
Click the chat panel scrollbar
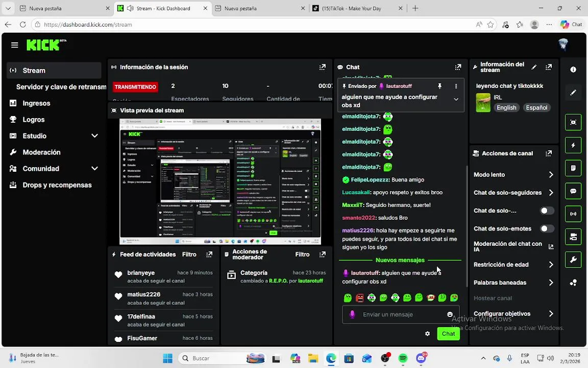pos(467,226)
